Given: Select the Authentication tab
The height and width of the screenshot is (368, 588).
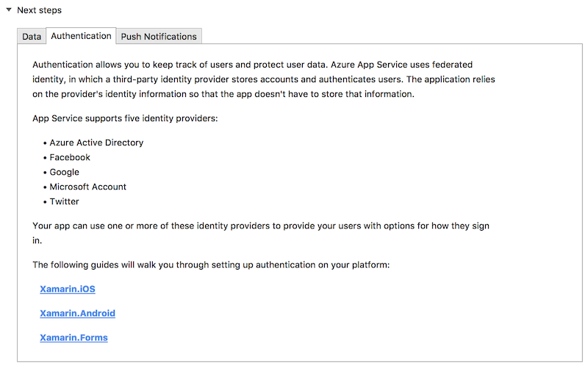Looking at the screenshot, I should click(81, 35).
